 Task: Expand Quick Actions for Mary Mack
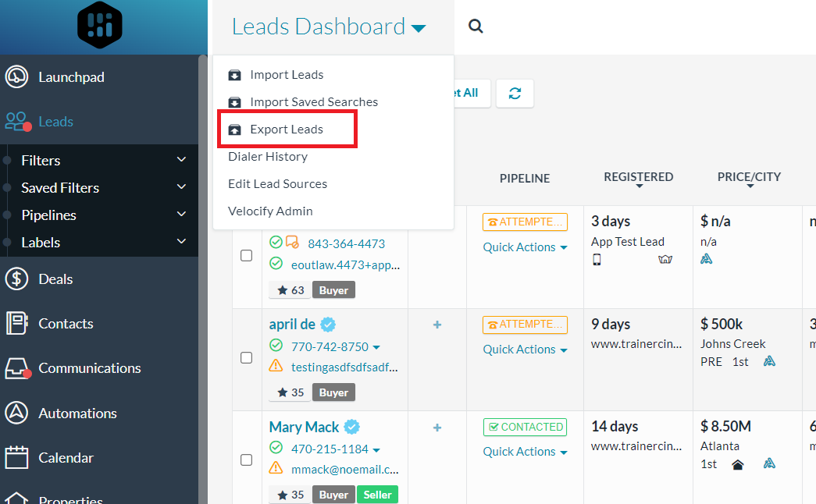[525, 451]
